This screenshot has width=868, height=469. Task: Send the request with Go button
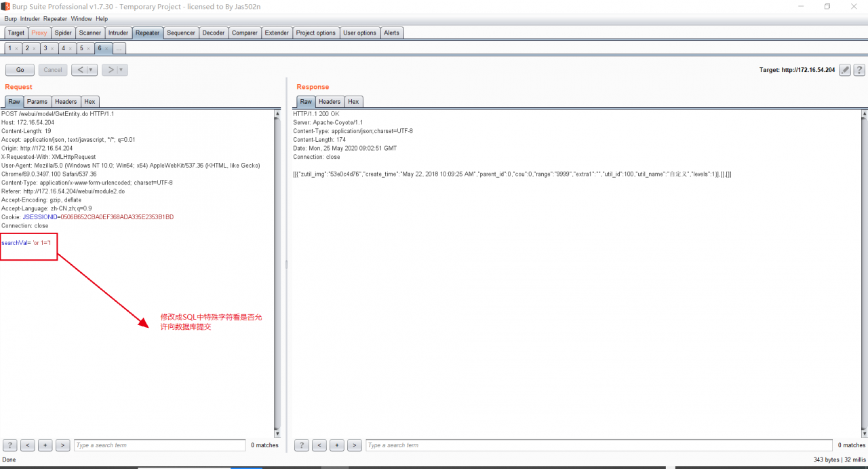pos(20,70)
